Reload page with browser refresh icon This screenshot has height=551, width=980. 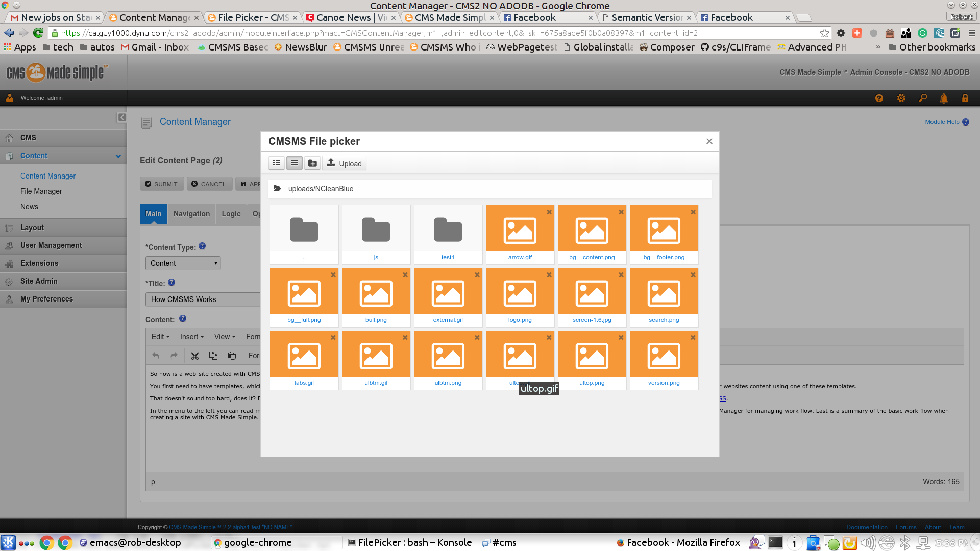point(38,33)
